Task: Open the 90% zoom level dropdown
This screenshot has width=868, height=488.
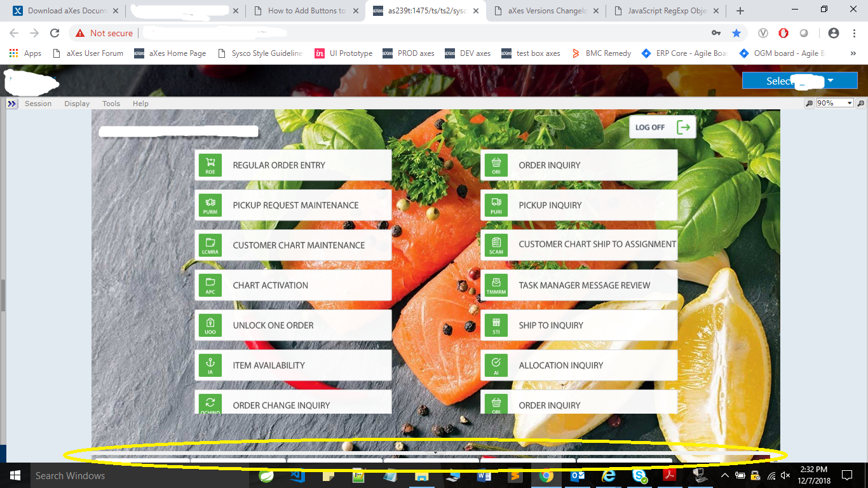Action: [834, 103]
